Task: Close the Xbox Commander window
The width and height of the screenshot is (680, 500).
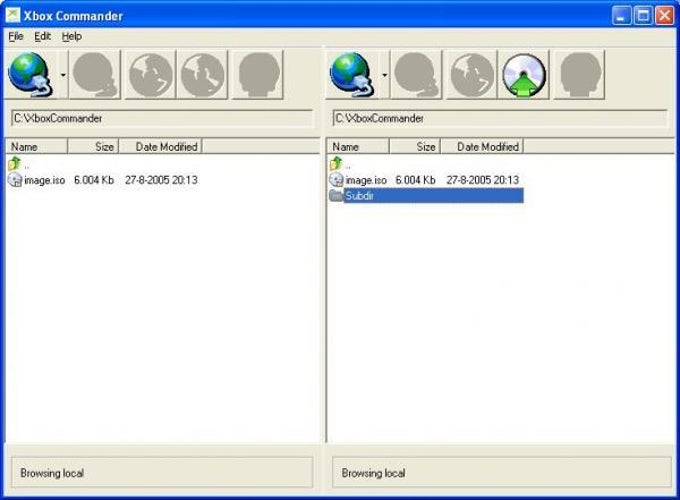Action: (664, 16)
